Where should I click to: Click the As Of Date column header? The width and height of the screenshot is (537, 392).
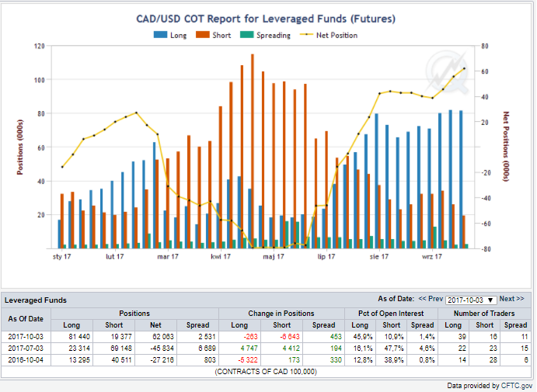click(26, 319)
